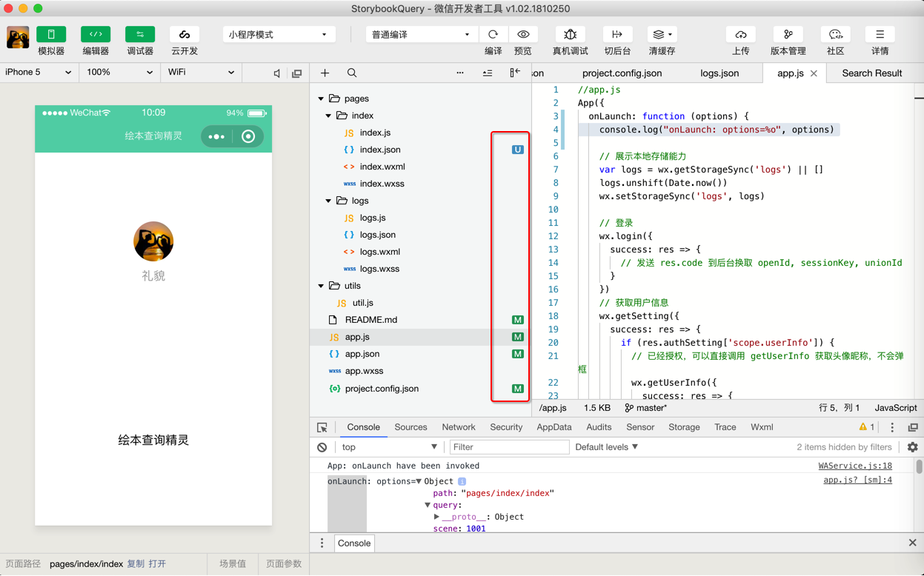The width and height of the screenshot is (924, 576).
Task: Open the WAService.js:18 source link
Action: tap(855, 466)
